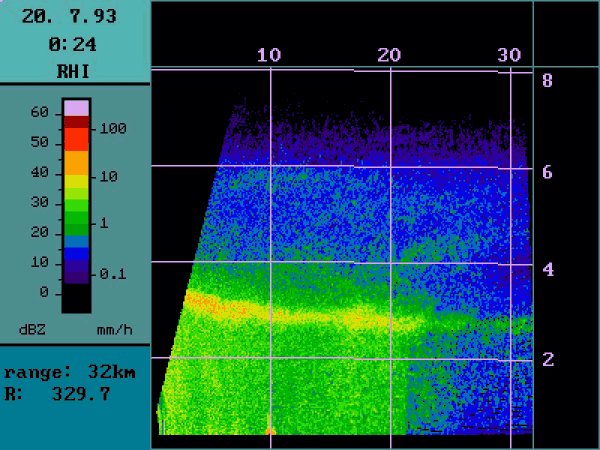600x450 pixels.
Task: Select the bright green legend swatch
Action: click(x=77, y=207)
